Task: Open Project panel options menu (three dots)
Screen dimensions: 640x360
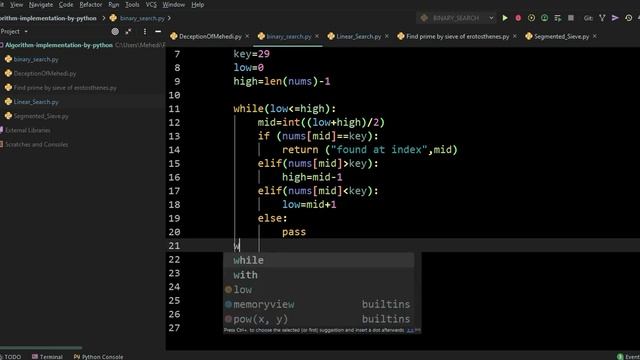Action: [x=144, y=31]
